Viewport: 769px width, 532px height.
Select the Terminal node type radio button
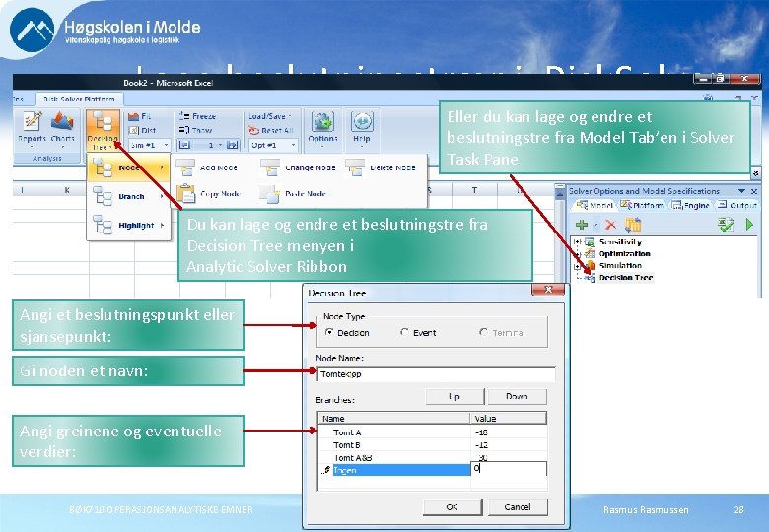point(483,332)
